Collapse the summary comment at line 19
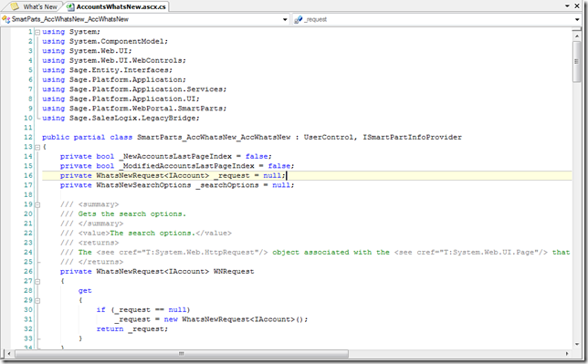The image size is (588, 364). pos(37,204)
